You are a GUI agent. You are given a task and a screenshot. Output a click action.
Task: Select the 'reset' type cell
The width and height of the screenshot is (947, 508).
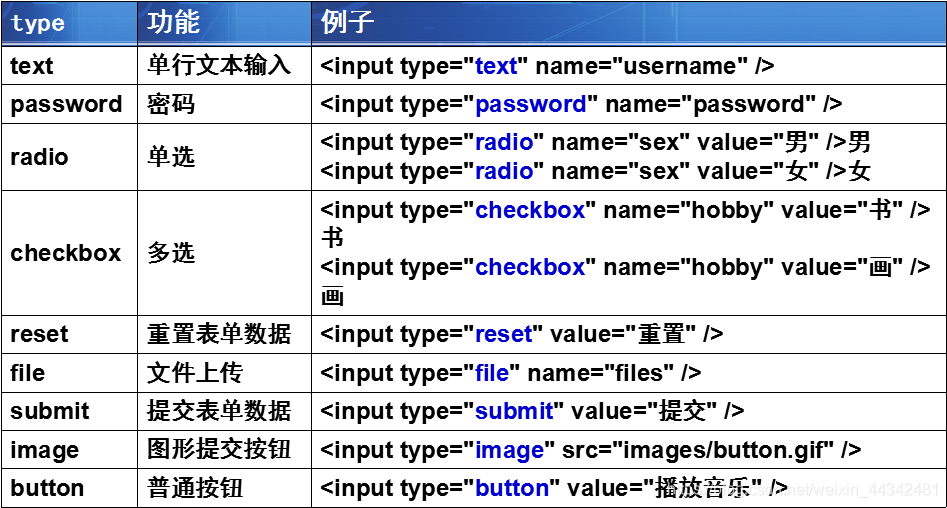pyautogui.click(x=69, y=334)
